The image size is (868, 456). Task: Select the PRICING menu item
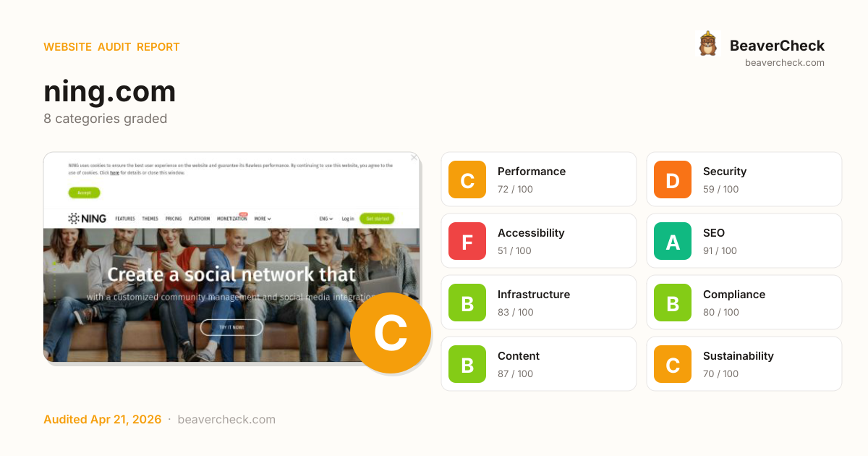coord(174,219)
